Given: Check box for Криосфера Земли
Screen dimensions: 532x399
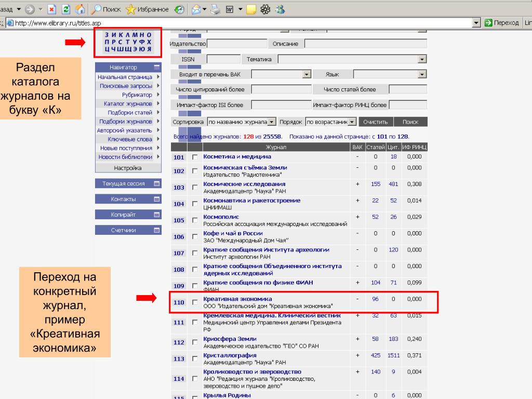Looking at the screenshot, I should [195, 342].
